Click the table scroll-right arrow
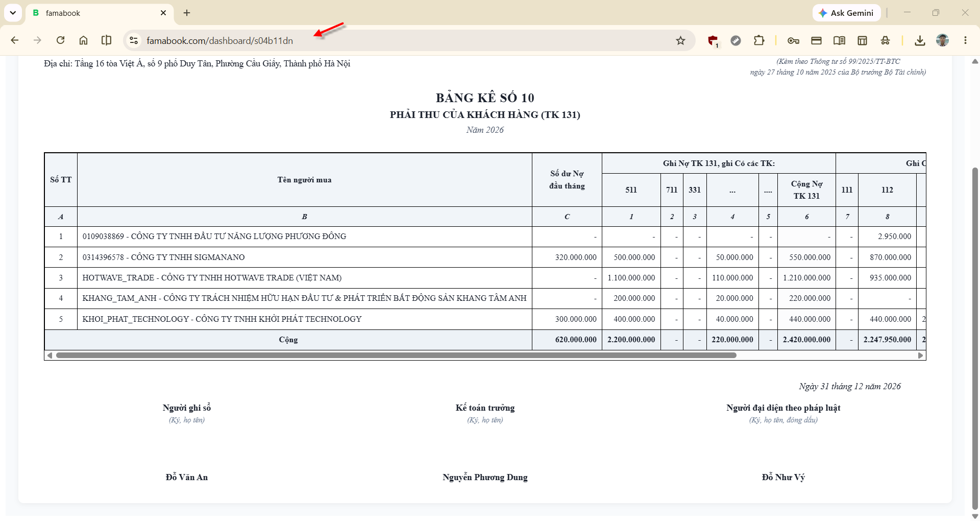 point(921,355)
